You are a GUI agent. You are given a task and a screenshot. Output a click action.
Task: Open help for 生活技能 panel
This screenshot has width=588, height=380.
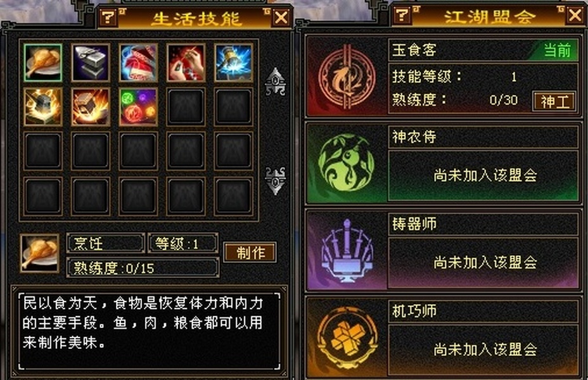108,18
